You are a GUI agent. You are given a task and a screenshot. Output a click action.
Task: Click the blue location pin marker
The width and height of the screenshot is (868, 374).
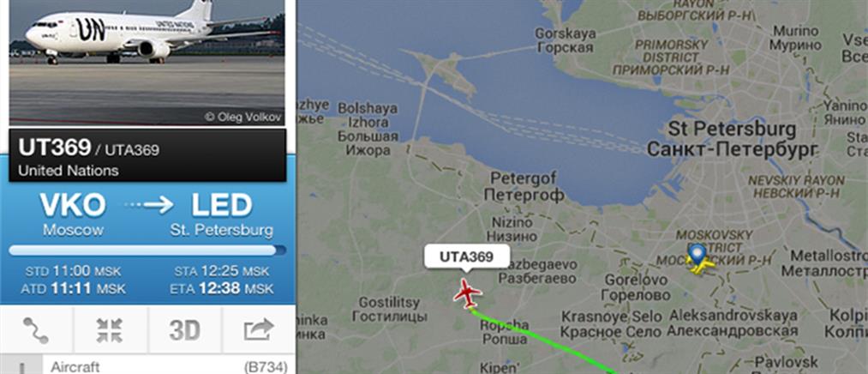pos(697,254)
